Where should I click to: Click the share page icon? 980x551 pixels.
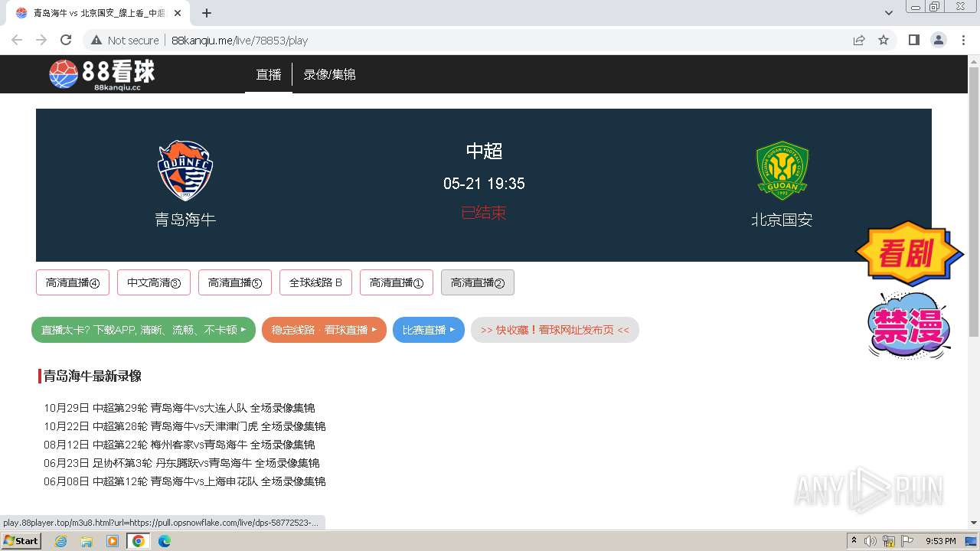pos(859,40)
